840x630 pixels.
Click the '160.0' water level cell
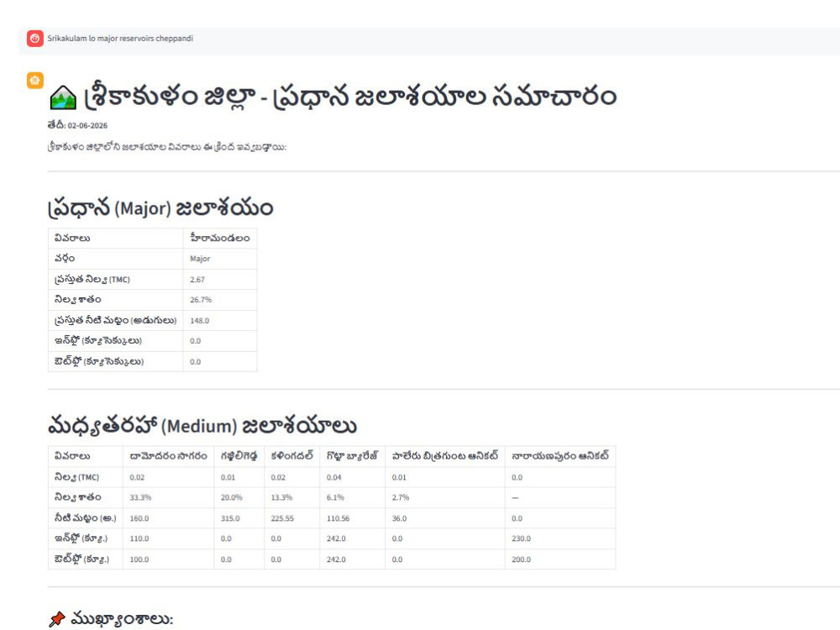coord(139,518)
